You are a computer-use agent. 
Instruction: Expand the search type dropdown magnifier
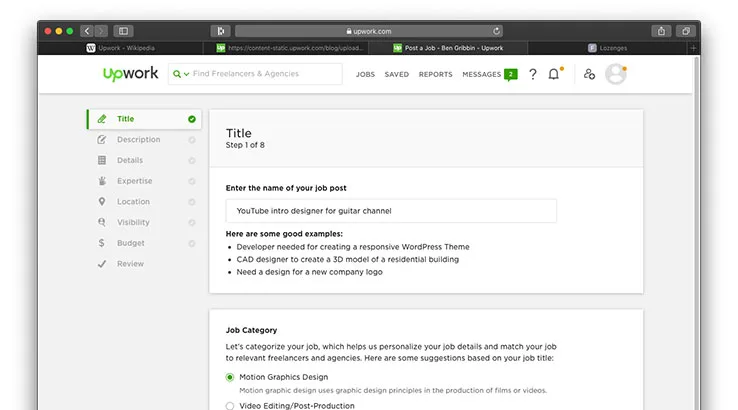pyautogui.click(x=179, y=74)
